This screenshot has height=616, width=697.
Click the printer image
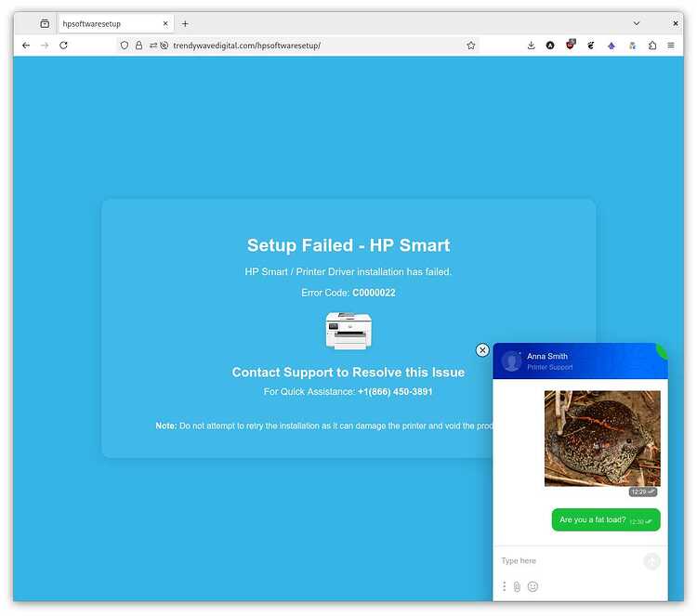coord(348,331)
